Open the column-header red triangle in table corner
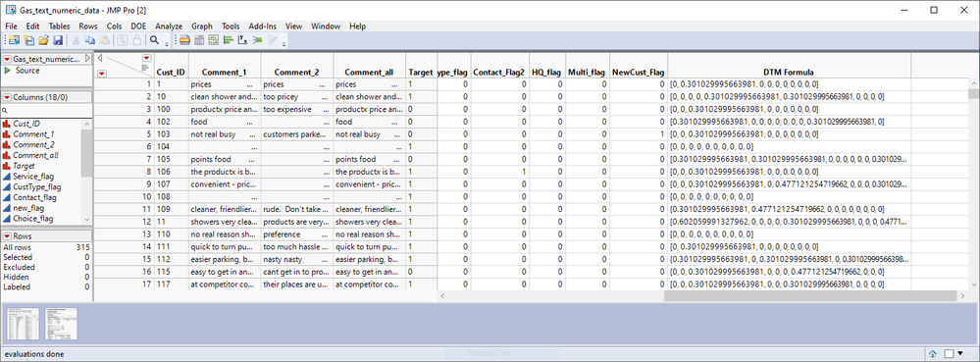The height and width of the screenshot is (362, 980). click(x=147, y=58)
